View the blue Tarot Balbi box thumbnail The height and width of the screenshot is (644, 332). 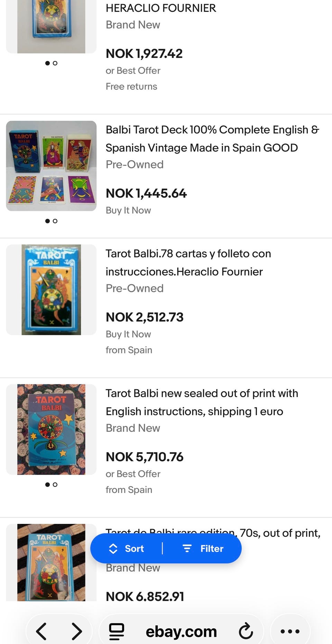(x=51, y=290)
